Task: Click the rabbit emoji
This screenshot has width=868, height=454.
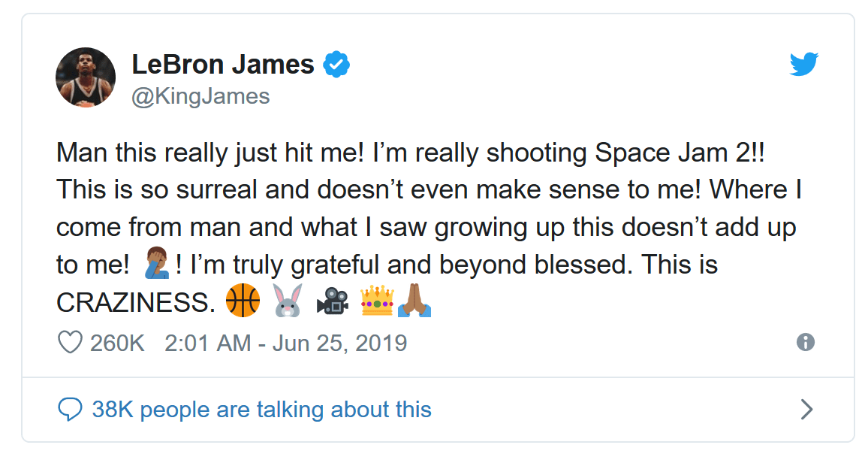Action: tap(286, 301)
